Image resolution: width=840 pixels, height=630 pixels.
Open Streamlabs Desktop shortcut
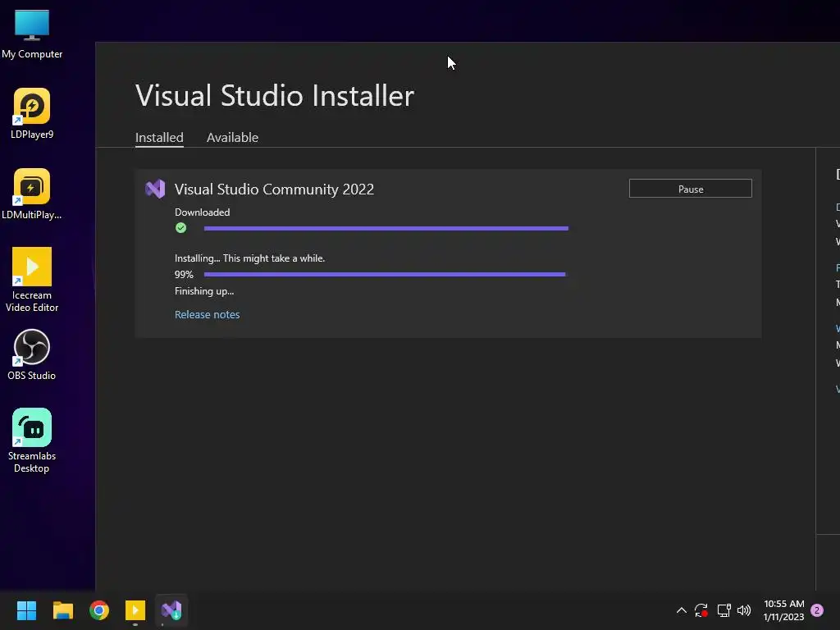(32, 441)
